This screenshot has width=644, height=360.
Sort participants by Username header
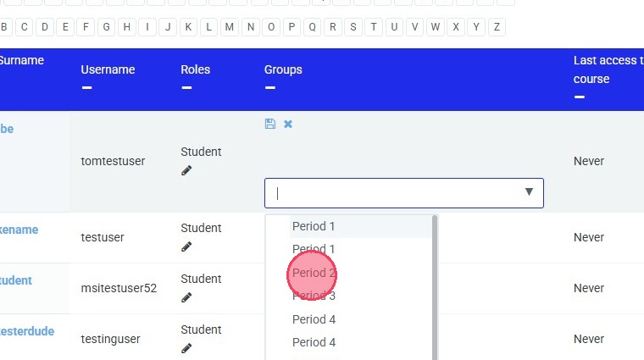108,69
